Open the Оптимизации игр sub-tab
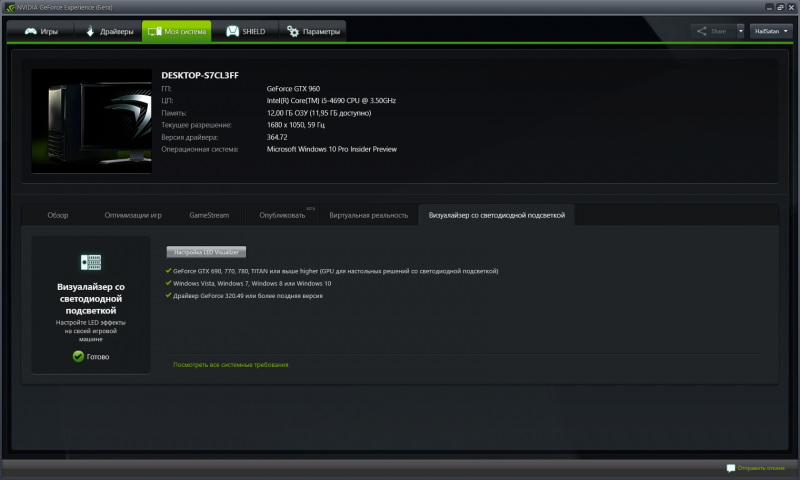The width and height of the screenshot is (800, 480). (x=133, y=215)
